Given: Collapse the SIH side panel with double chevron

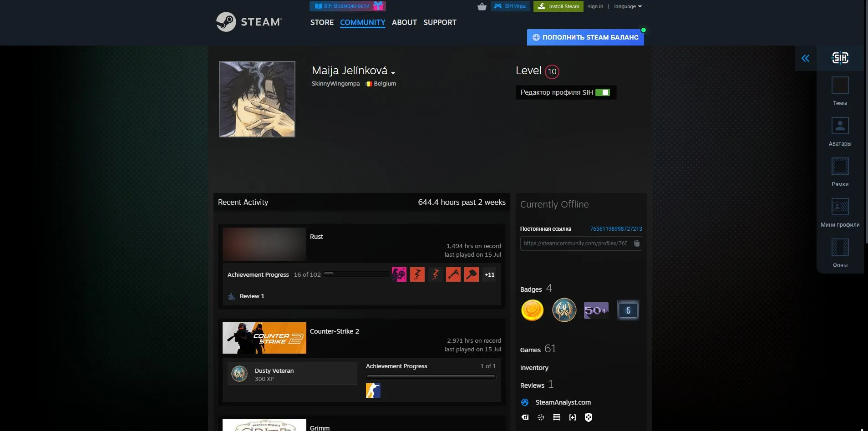Looking at the screenshot, I should 806,58.
